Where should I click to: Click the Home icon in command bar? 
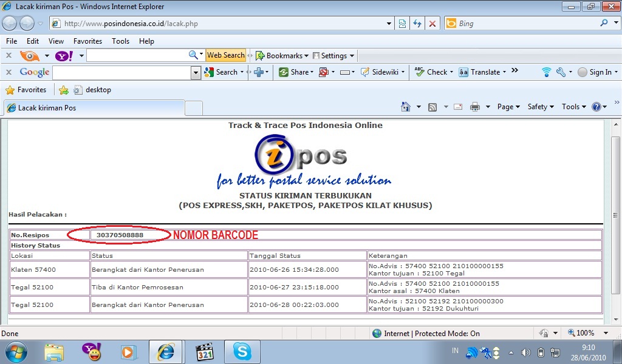[405, 107]
